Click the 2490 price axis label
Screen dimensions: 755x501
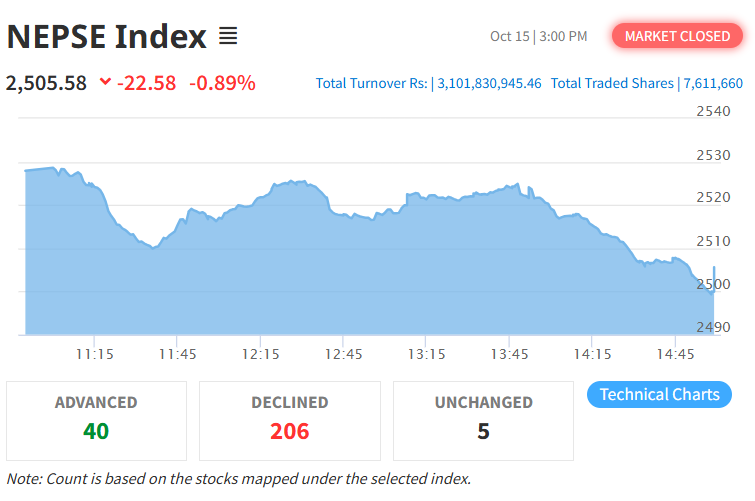pyautogui.click(x=714, y=327)
